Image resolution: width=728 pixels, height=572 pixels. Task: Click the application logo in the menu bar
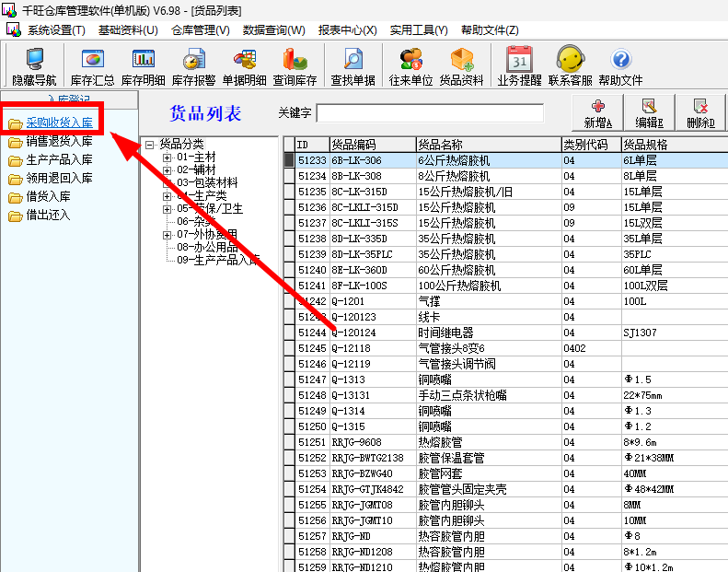click(x=14, y=29)
